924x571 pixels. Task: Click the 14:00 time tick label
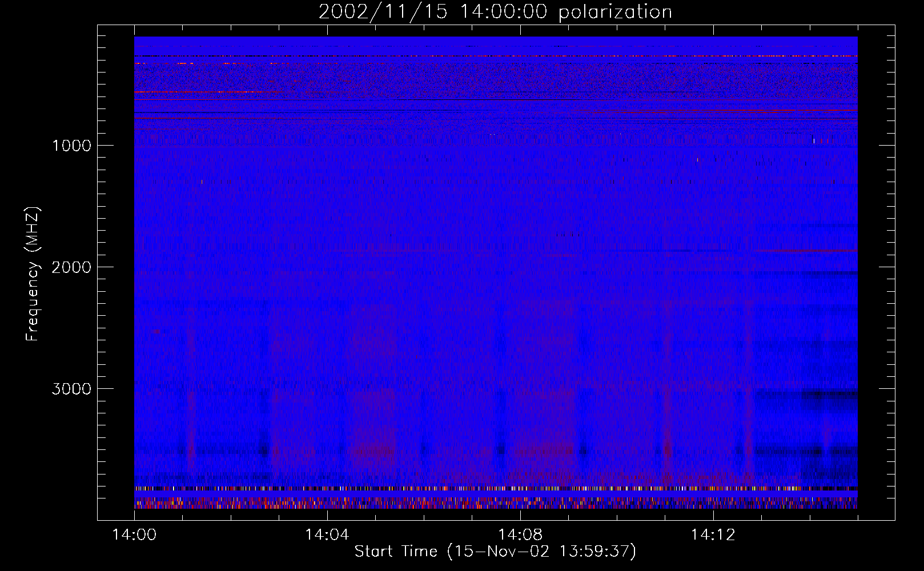coord(134,535)
